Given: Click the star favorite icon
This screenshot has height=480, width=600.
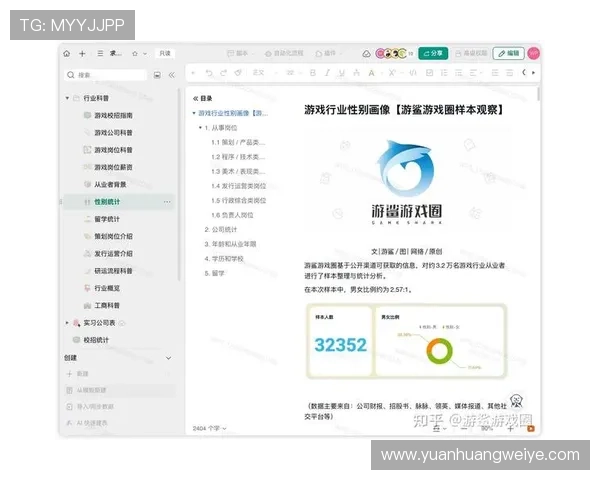Looking at the screenshot, I should (x=135, y=54).
